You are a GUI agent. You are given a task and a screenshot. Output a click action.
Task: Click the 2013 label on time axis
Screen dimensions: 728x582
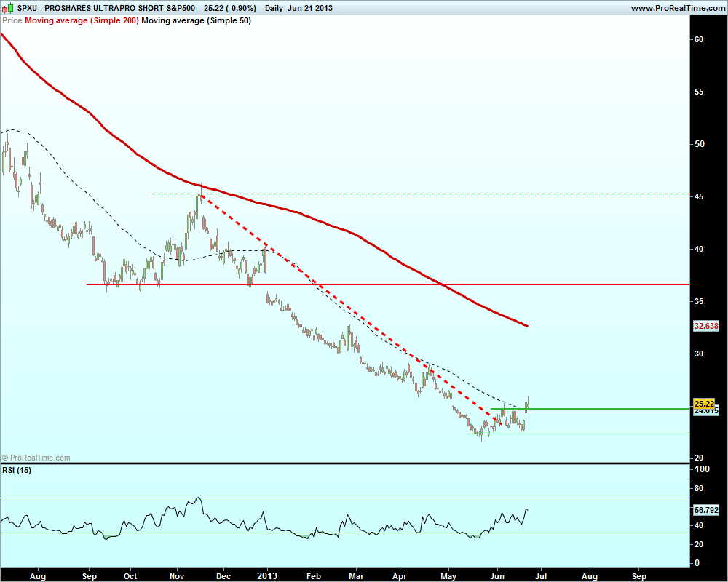(267, 576)
